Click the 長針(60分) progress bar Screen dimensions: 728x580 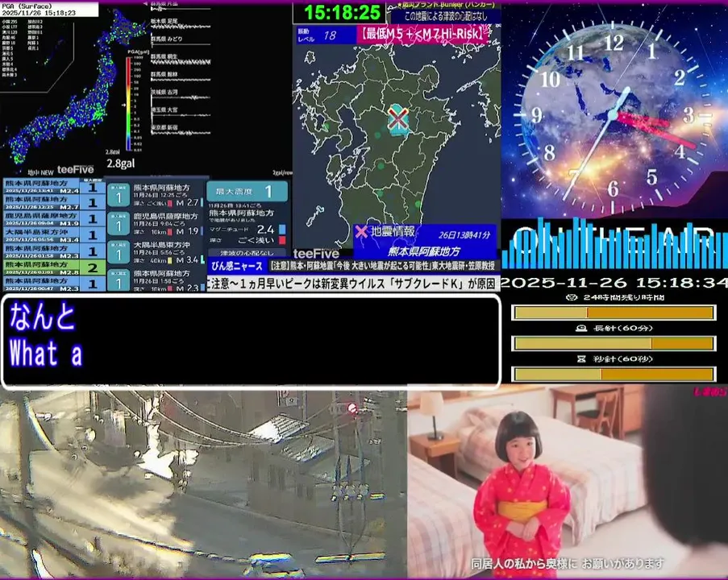pos(614,343)
